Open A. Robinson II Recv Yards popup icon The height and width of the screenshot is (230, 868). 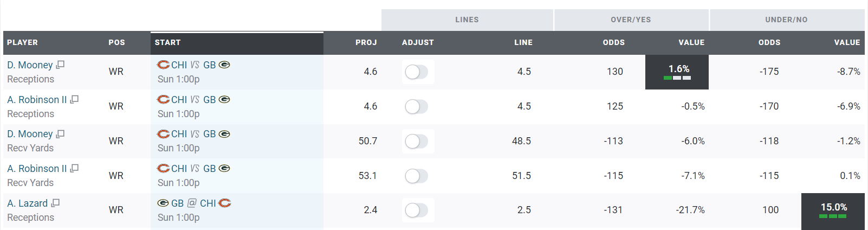pos(75,168)
